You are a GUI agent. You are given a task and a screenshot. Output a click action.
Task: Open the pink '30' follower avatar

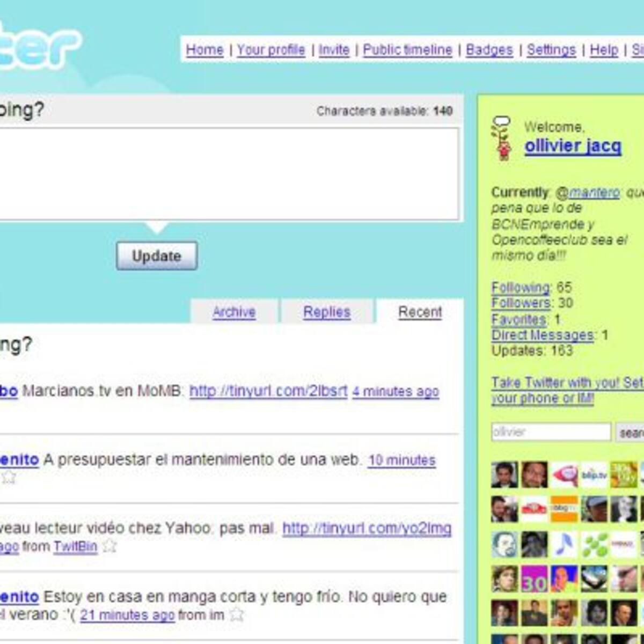tap(535, 579)
